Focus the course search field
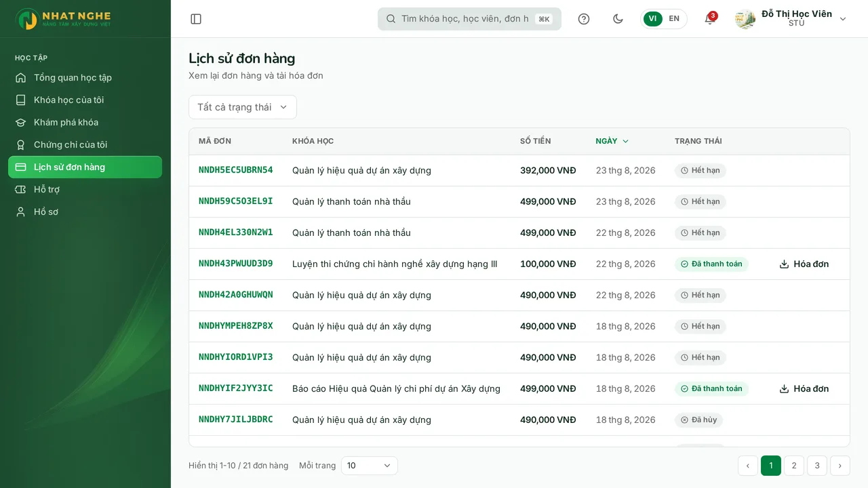The width and height of the screenshot is (868, 488). (469, 19)
